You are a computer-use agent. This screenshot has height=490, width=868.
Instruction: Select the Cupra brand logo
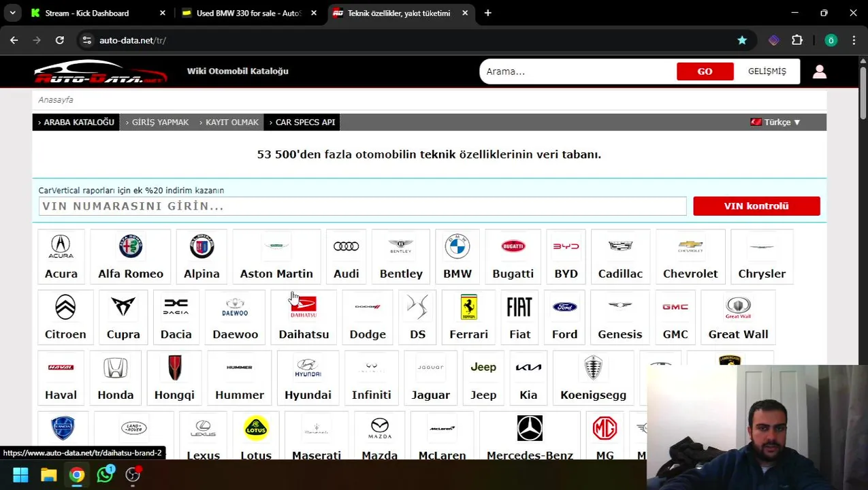[123, 307]
